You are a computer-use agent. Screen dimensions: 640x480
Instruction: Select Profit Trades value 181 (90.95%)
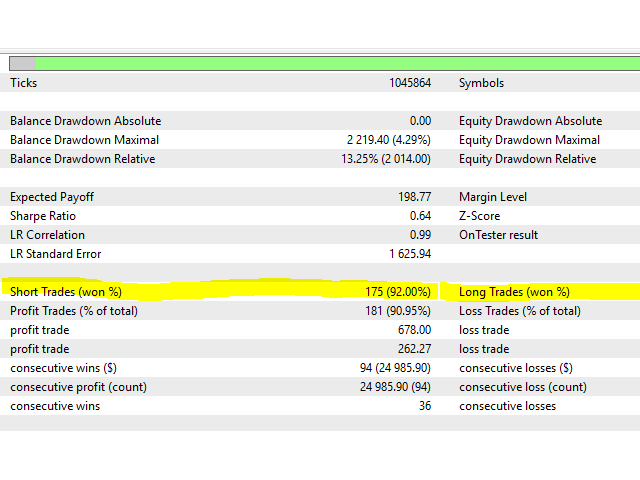[x=398, y=311]
